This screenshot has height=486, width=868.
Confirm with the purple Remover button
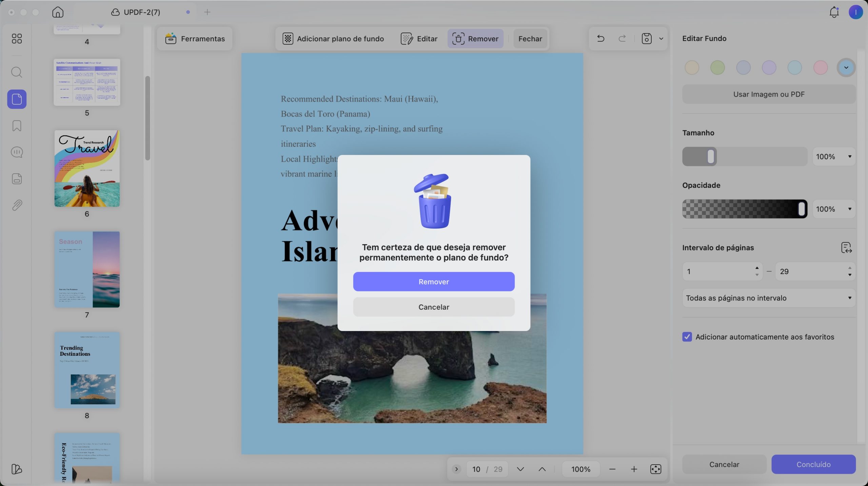click(434, 281)
